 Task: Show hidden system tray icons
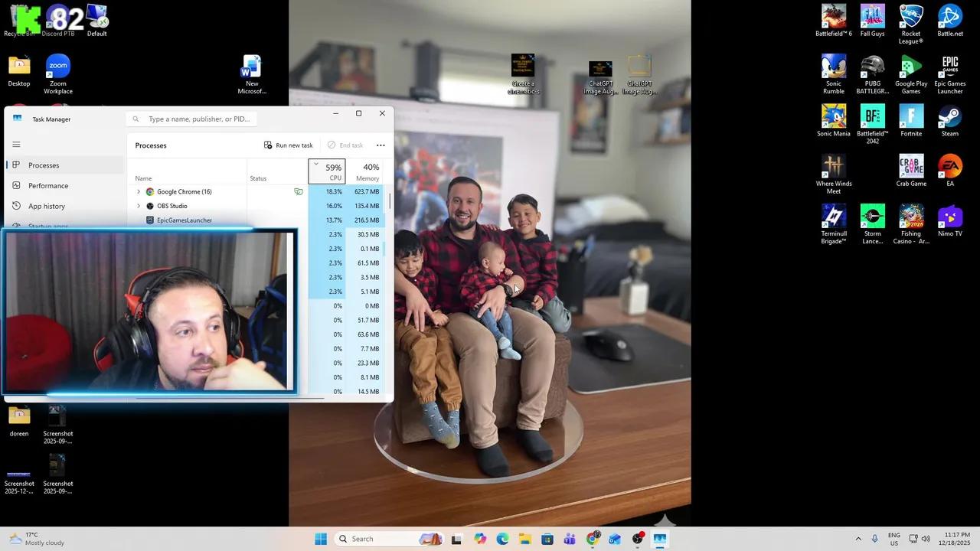pyautogui.click(x=857, y=539)
